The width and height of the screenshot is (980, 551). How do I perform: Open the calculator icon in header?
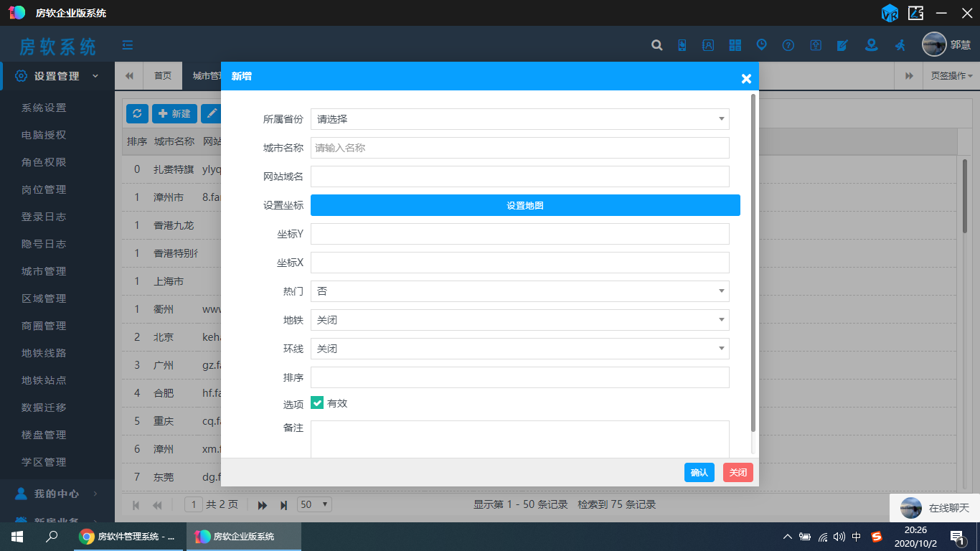click(735, 45)
